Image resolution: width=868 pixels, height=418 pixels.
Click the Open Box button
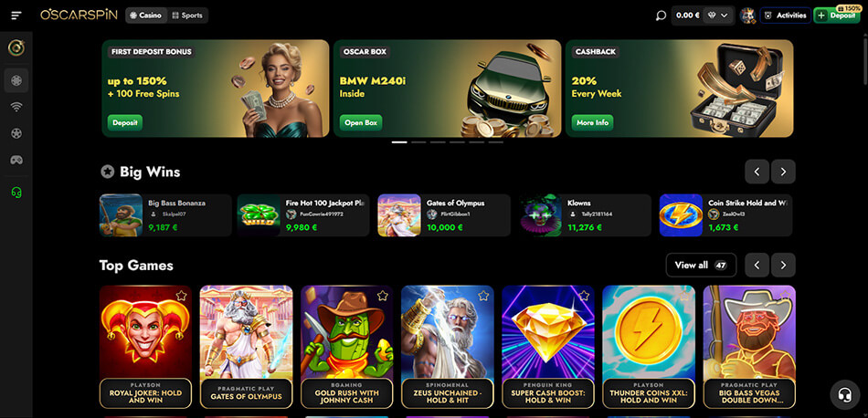click(361, 122)
